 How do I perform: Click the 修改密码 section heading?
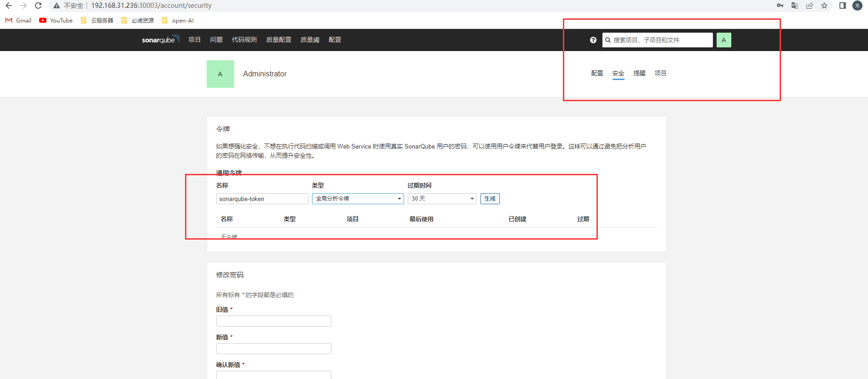coord(230,275)
